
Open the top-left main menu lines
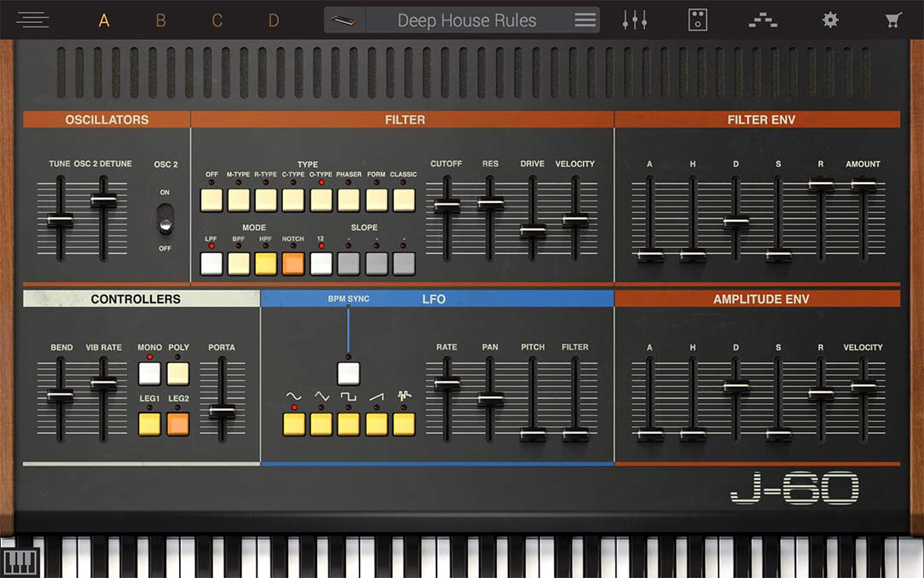click(32, 20)
